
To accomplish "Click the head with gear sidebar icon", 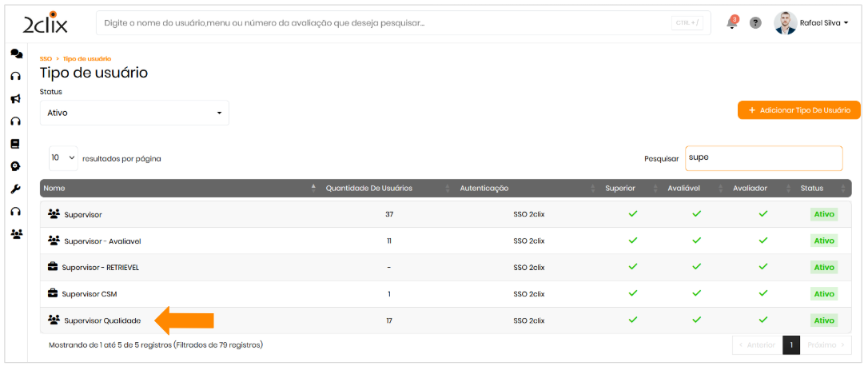I will pos(15,167).
